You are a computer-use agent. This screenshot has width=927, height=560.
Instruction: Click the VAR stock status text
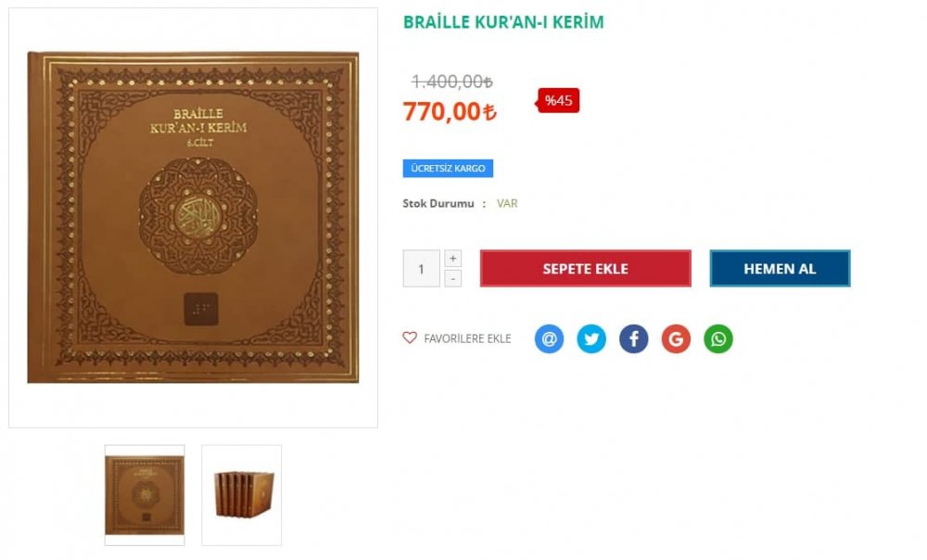(x=507, y=203)
